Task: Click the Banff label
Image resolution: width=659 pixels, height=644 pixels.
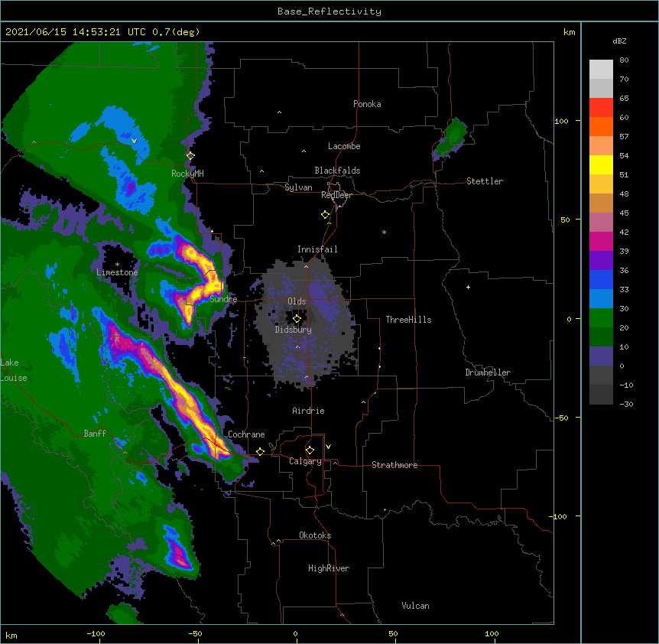Action: [x=95, y=434]
